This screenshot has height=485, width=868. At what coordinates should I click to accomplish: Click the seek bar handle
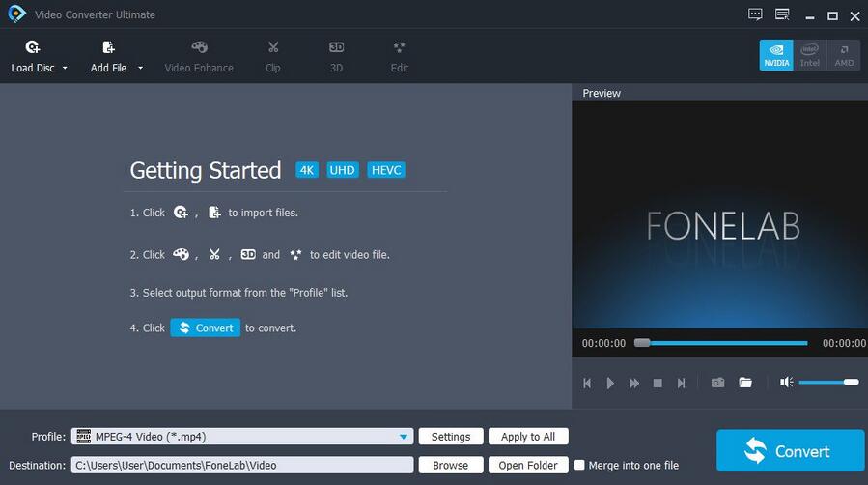pyautogui.click(x=642, y=343)
